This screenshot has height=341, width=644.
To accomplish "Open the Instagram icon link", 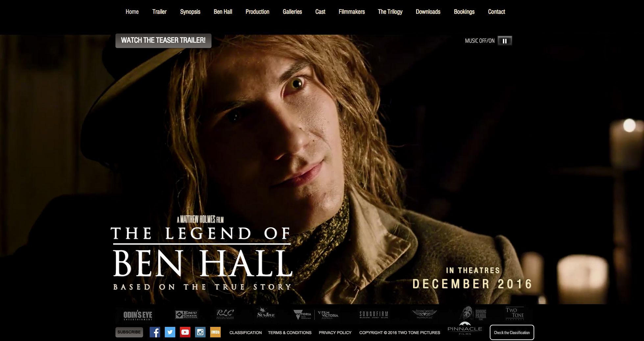I will [x=200, y=332].
